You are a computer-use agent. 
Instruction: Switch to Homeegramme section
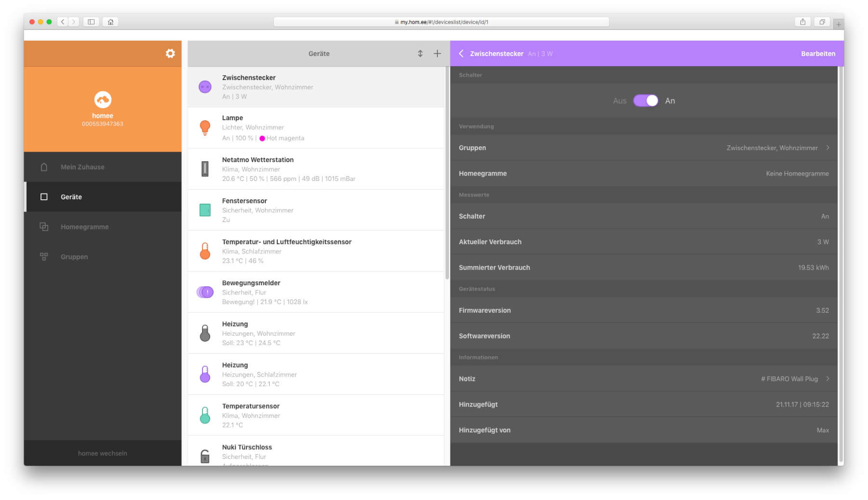[x=84, y=227]
